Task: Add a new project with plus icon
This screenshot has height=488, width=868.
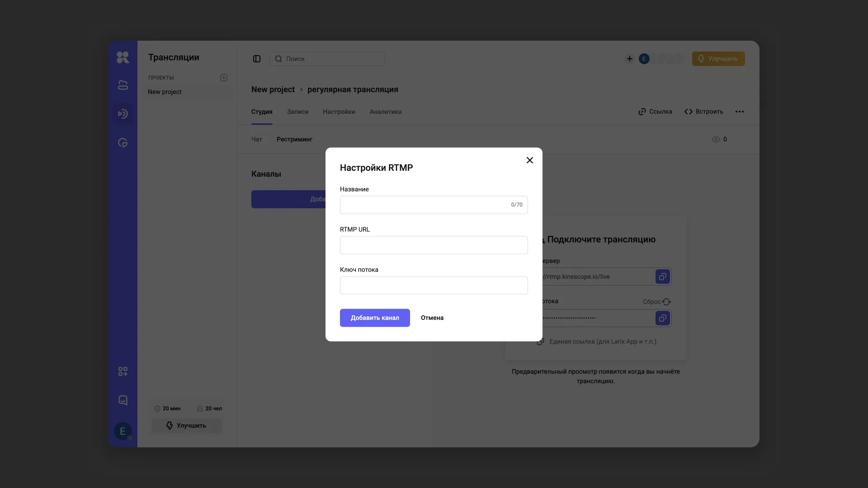Action: tap(224, 78)
